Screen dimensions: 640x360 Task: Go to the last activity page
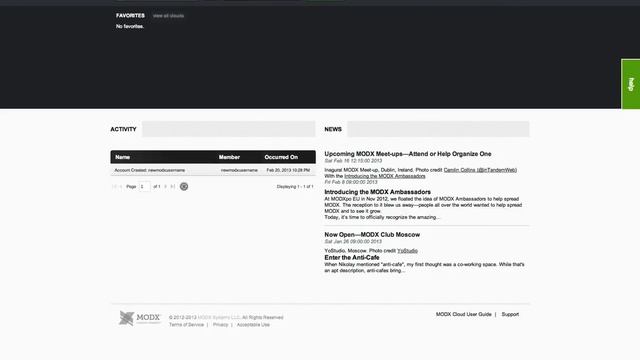click(173, 187)
